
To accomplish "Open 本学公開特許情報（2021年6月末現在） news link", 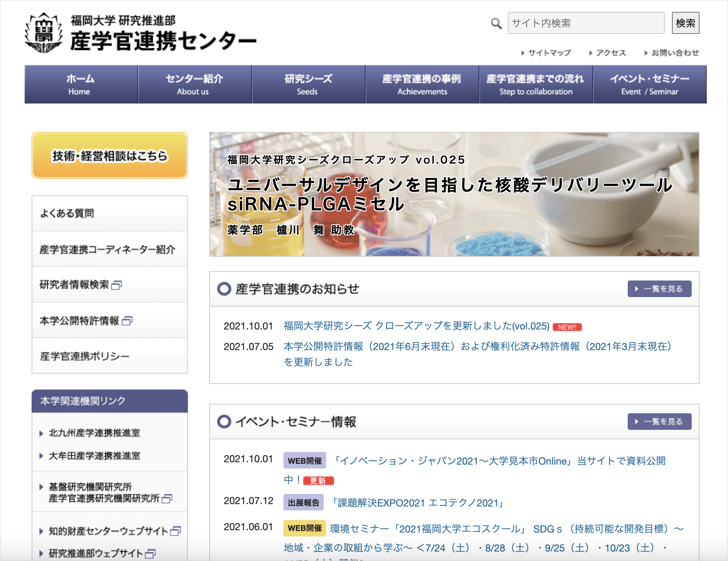I will pyautogui.click(x=477, y=354).
